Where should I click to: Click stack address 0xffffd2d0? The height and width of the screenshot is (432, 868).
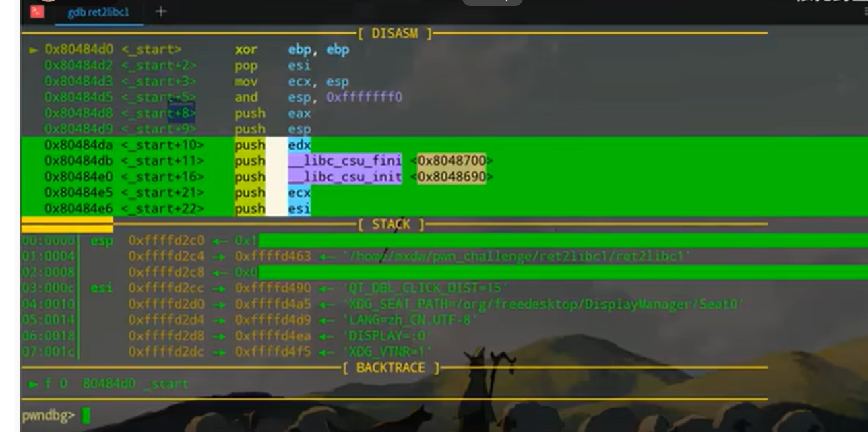click(166, 305)
